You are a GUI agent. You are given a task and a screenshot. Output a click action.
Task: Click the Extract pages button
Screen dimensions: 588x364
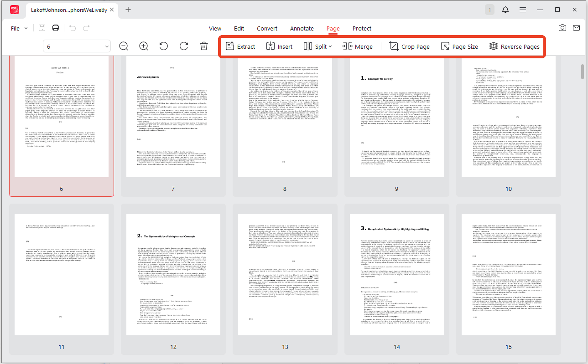(x=240, y=46)
